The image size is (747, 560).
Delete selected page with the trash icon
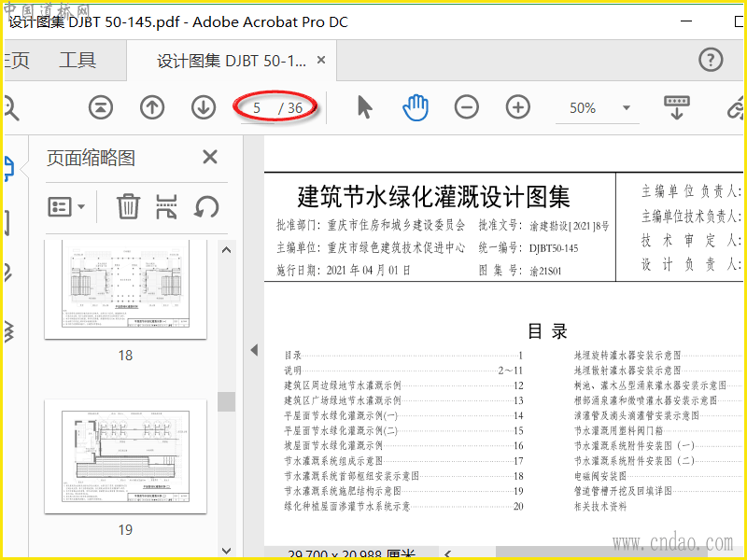coord(128,206)
